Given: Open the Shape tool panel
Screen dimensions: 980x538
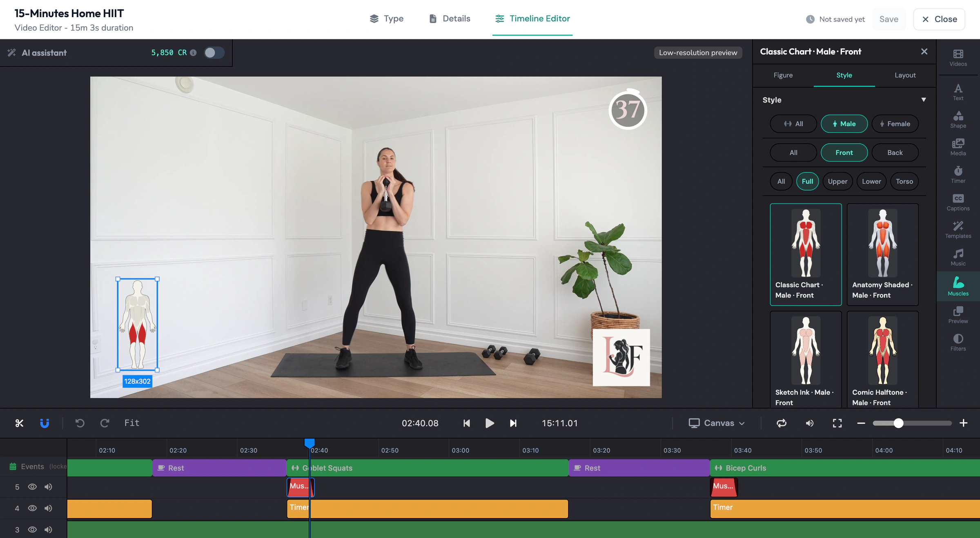Looking at the screenshot, I should click(x=958, y=120).
